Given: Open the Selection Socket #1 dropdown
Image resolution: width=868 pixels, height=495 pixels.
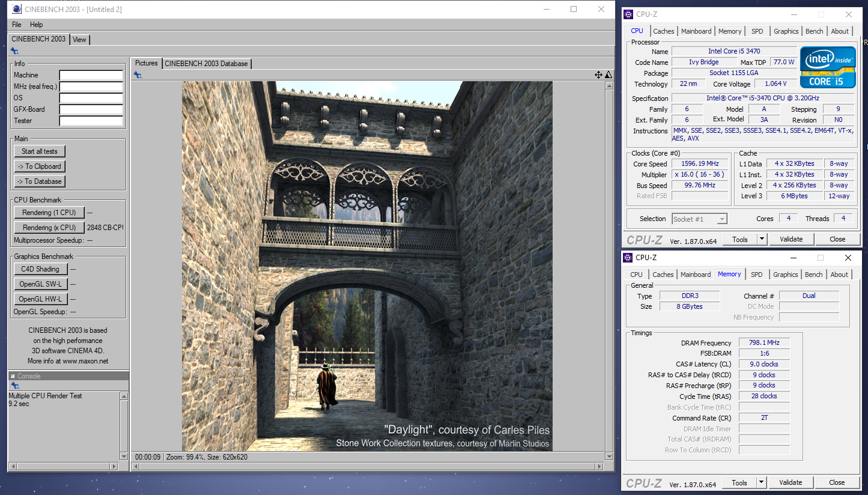Looking at the screenshot, I should click(x=700, y=219).
